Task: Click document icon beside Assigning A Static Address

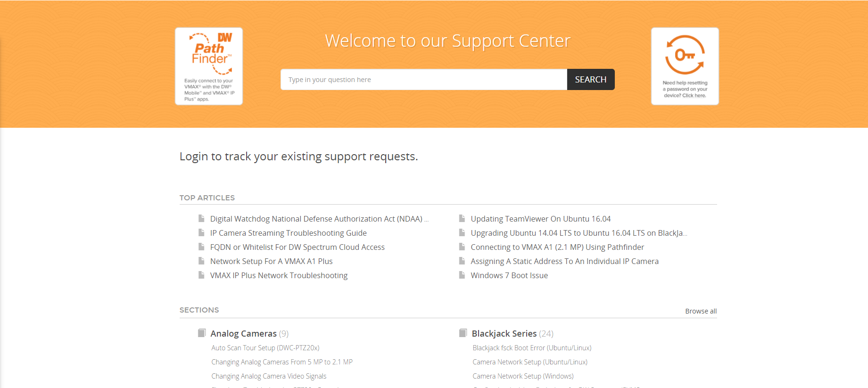Action: (462, 261)
